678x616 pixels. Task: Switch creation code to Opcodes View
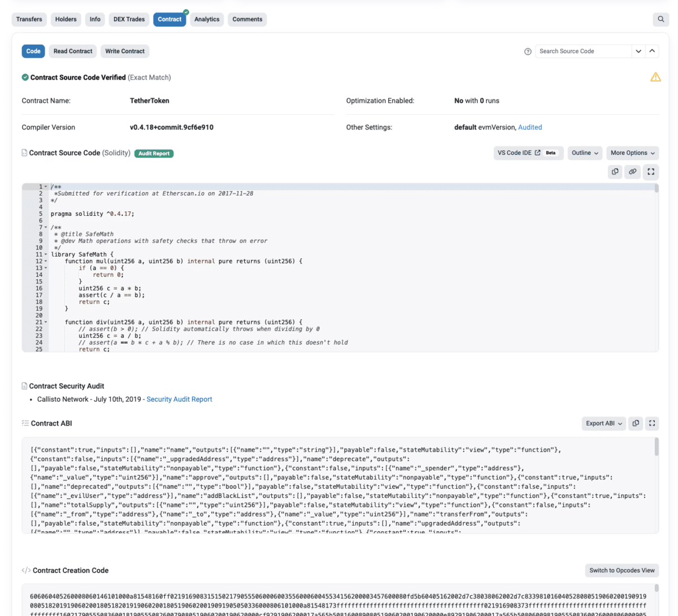tap(621, 570)
